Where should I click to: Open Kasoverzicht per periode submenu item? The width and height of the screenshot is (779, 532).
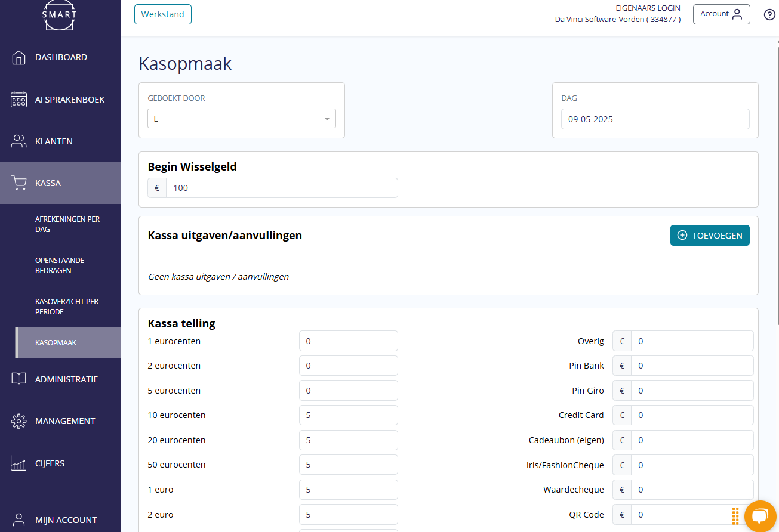[x=67, y=307]
